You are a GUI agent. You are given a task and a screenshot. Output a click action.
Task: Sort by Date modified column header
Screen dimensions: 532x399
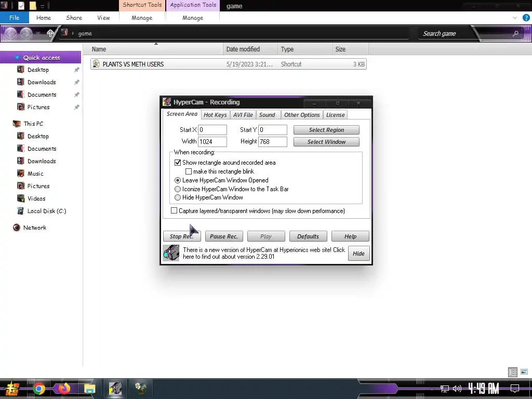(250, 49)
